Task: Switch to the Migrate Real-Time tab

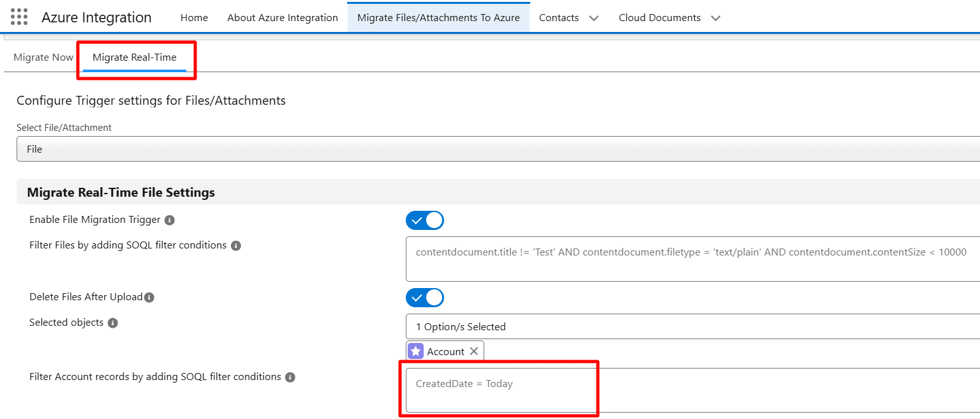Action: click(x=135, y=57)
